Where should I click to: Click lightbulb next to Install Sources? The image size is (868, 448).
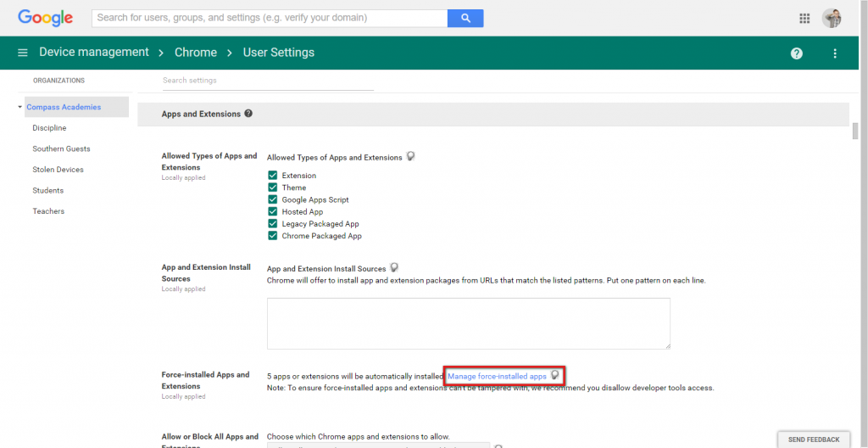(394, 268)
